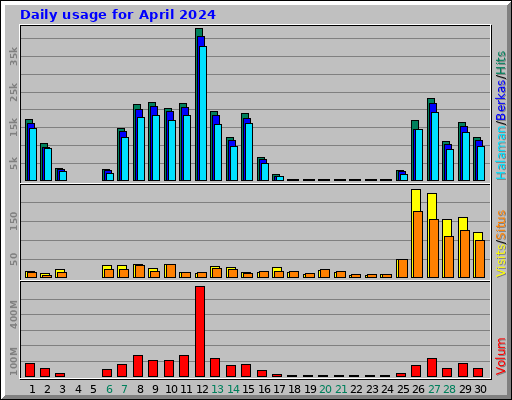Viewport: 512px width, 400px height.
Task: Click the 'Situs' legend label
Action: coord(501,225)
